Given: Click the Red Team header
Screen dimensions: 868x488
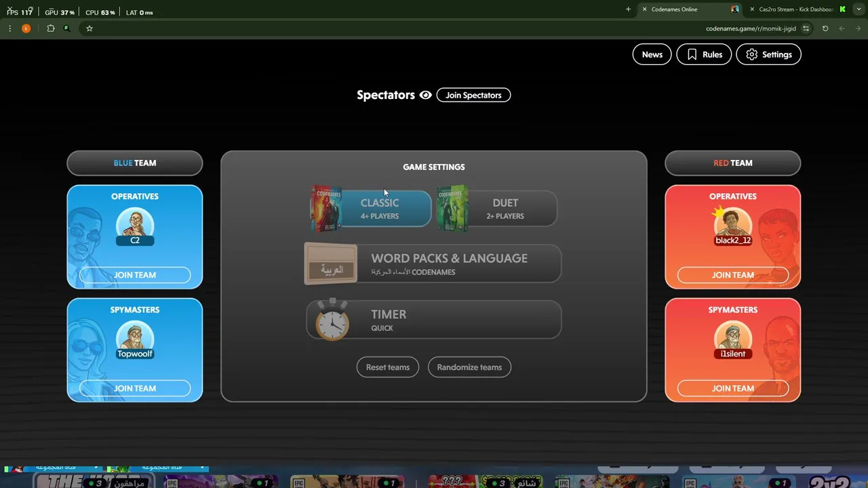Looking at the screenshot, I should pyautogui.click(x=733, y=163).
